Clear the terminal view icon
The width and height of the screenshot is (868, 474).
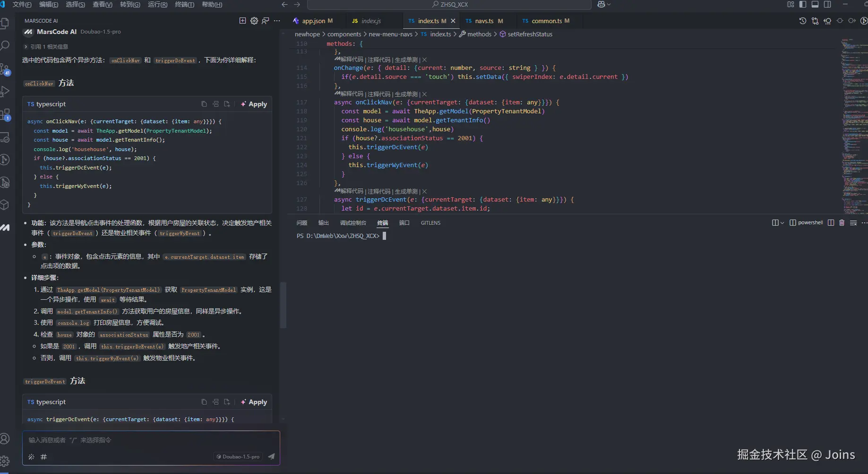853,223
